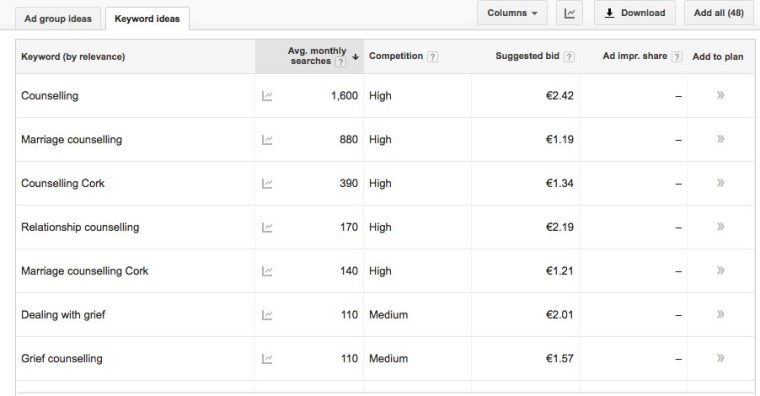The image size is (760, 396).
Task: Click the Add to plan column header
Action: pos(718,57)
